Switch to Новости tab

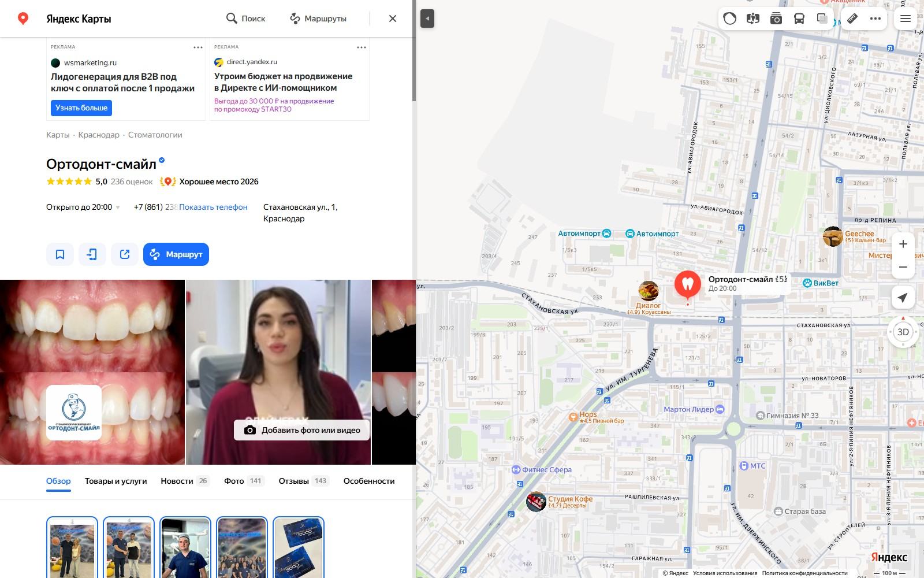(x=185, y=481)
